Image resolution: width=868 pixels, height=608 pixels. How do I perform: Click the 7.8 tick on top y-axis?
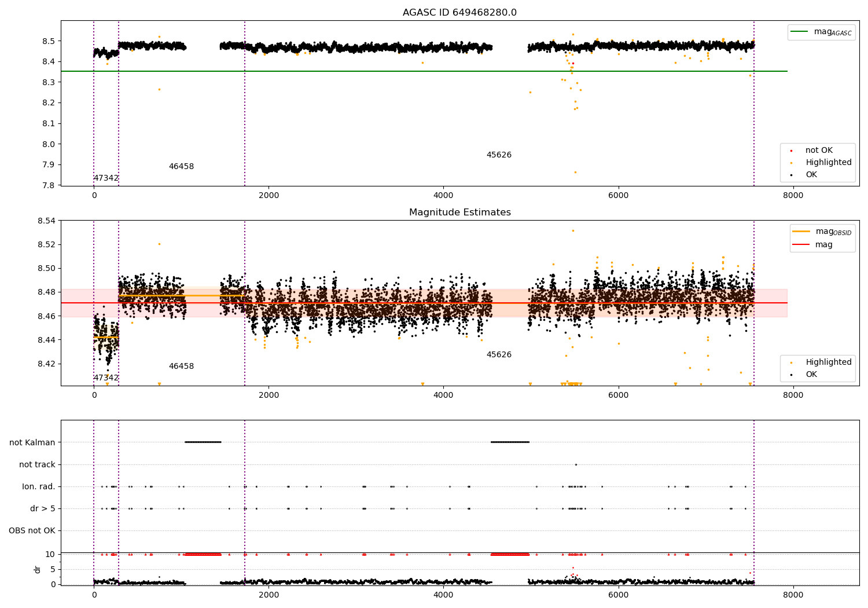(x=49, y=185)
